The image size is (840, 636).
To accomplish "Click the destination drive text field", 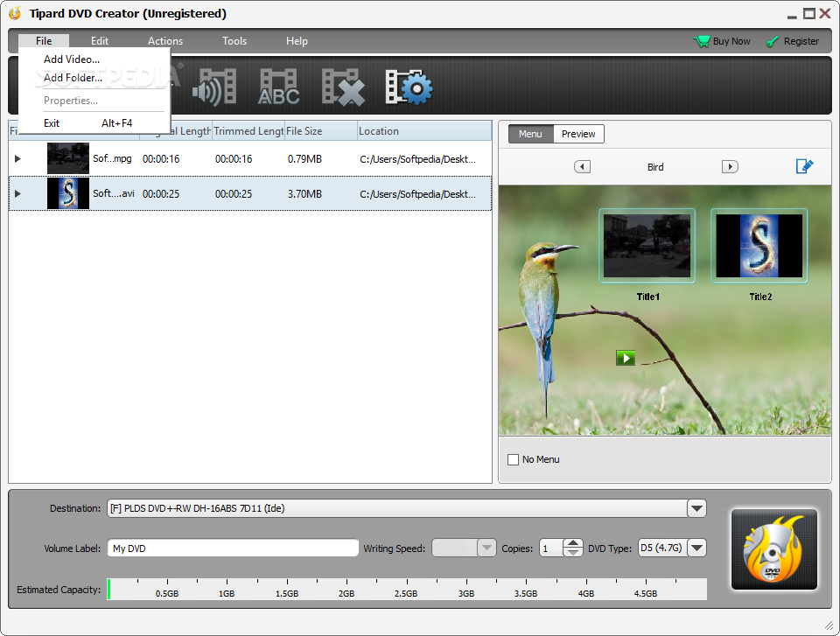I will click(397, 508).
